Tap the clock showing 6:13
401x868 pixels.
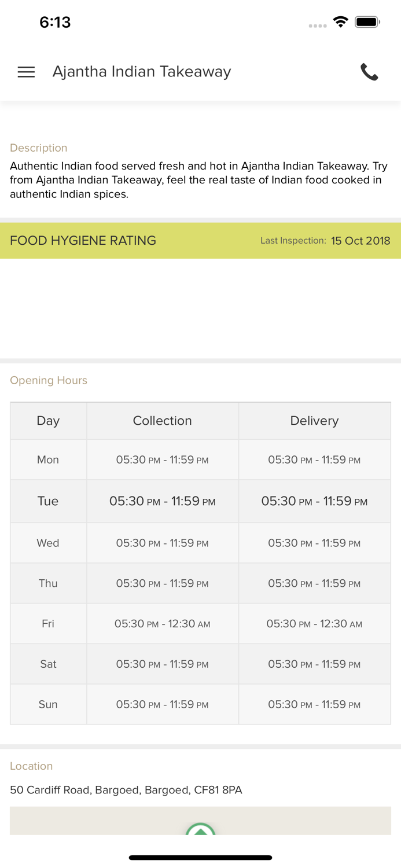pyautogui.click(x=56, y=22)
